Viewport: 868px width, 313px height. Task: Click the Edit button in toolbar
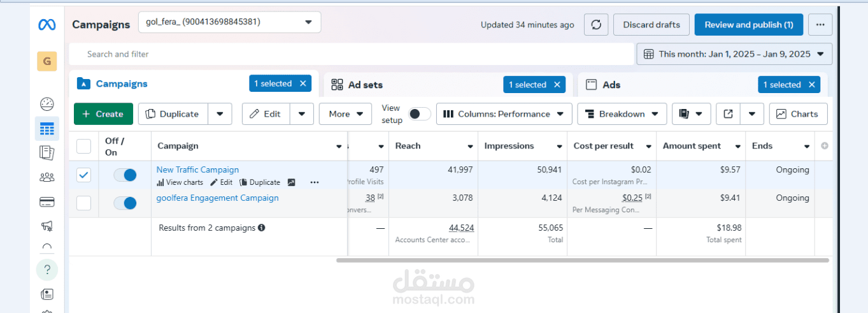click(266, 114)
